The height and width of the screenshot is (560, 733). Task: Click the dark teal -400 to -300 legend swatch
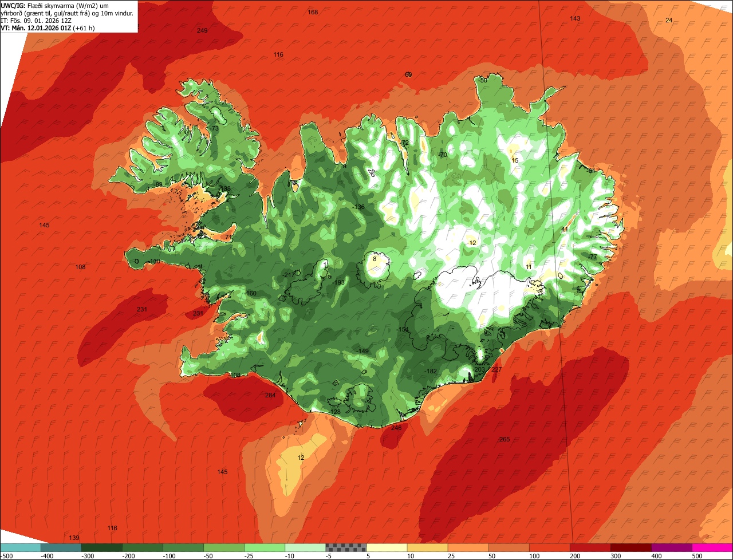click(x=61, y=547)
